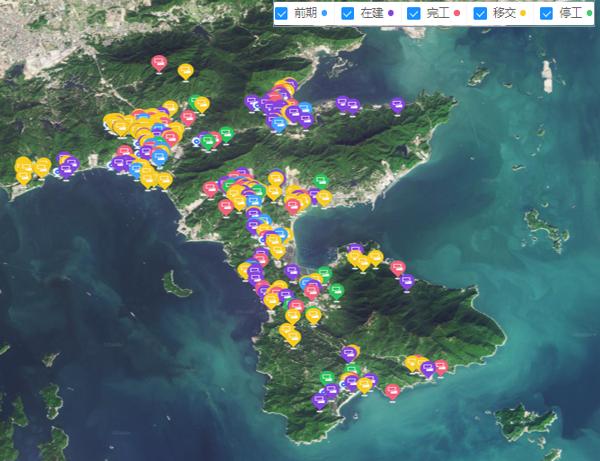Viewport: 600px width, 461px height.
Task: Select the bottom-most purple marker on south coast
Action: click(319, 400)
